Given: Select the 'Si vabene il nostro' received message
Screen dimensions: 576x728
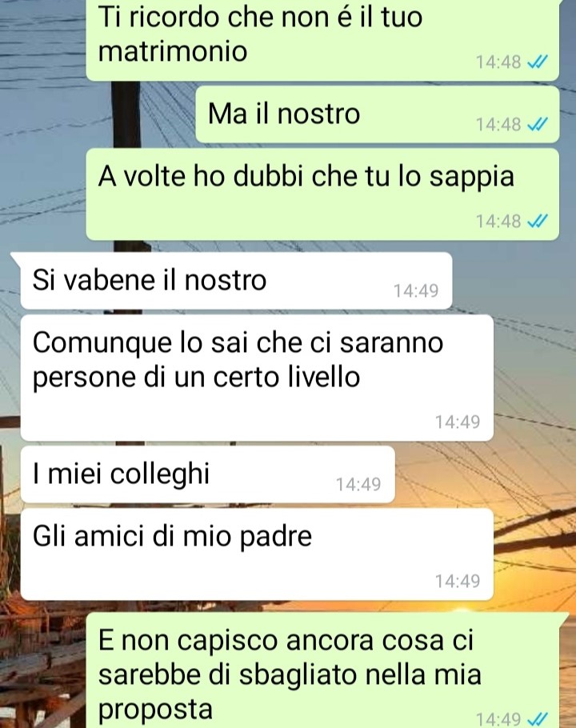Looking at the screenshot, I should point(236,281).
